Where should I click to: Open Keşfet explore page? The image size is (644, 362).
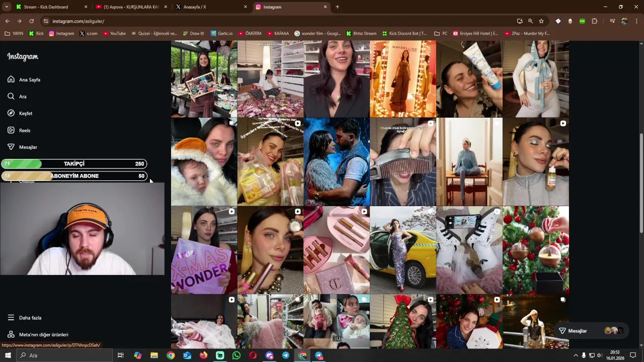20,113
